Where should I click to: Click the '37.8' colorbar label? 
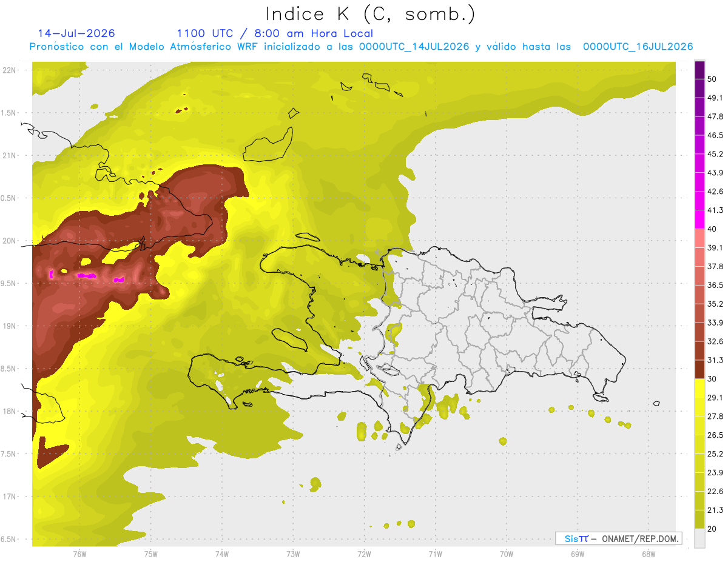715,266
